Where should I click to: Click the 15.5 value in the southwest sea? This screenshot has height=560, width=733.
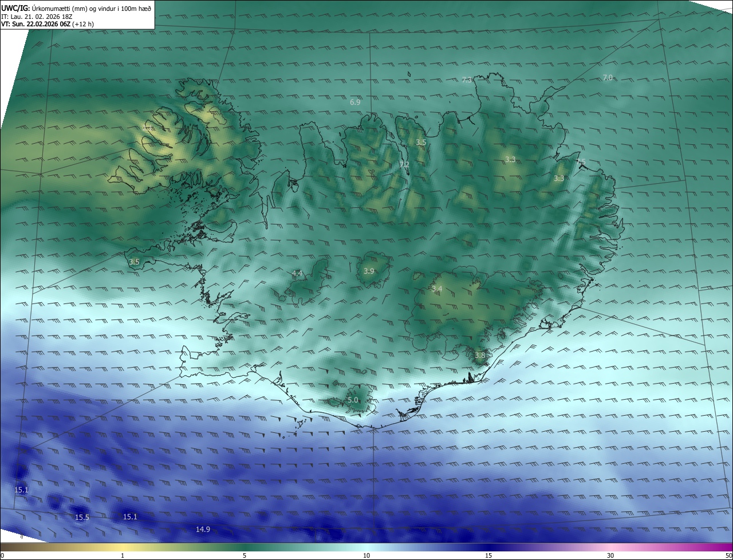82,517
